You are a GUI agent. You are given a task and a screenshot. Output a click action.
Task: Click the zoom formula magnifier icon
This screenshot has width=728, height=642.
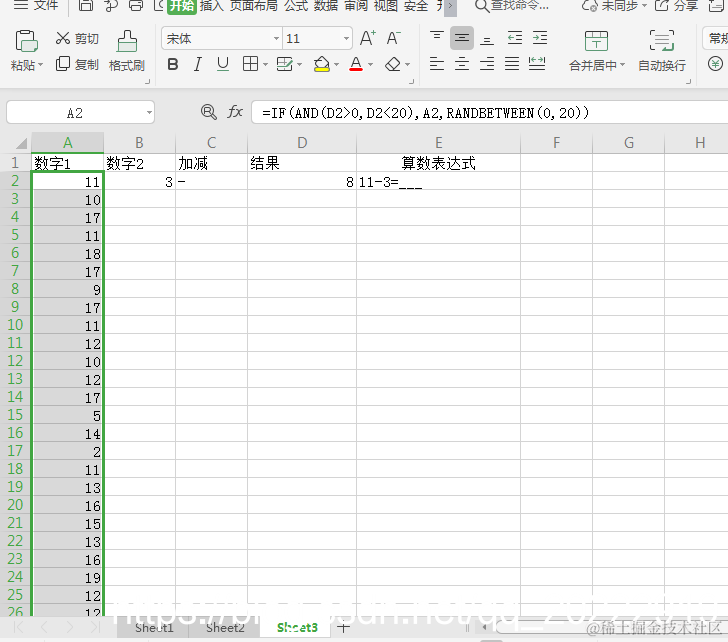pos(208,112)
